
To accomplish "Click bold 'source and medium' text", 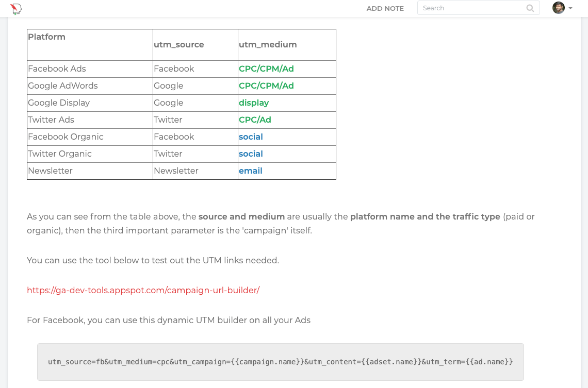I will pos(241,217).
